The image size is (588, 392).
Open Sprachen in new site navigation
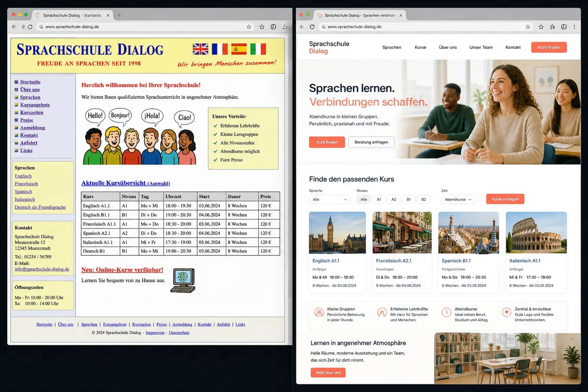point(392,47)
